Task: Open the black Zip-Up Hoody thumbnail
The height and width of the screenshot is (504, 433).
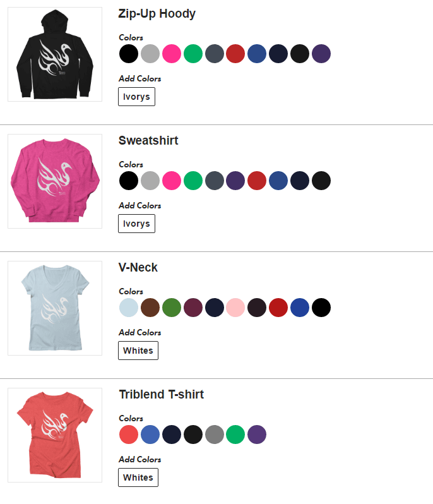Action: pos(55,54)
